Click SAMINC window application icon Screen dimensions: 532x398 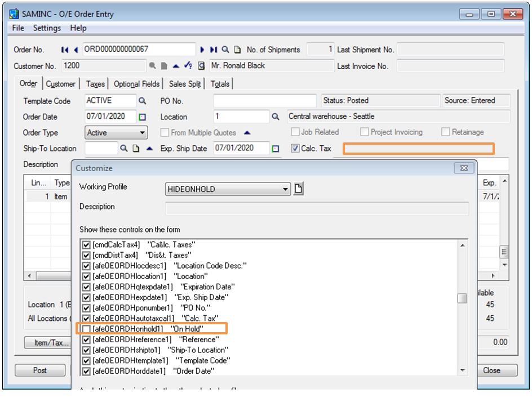14,14
